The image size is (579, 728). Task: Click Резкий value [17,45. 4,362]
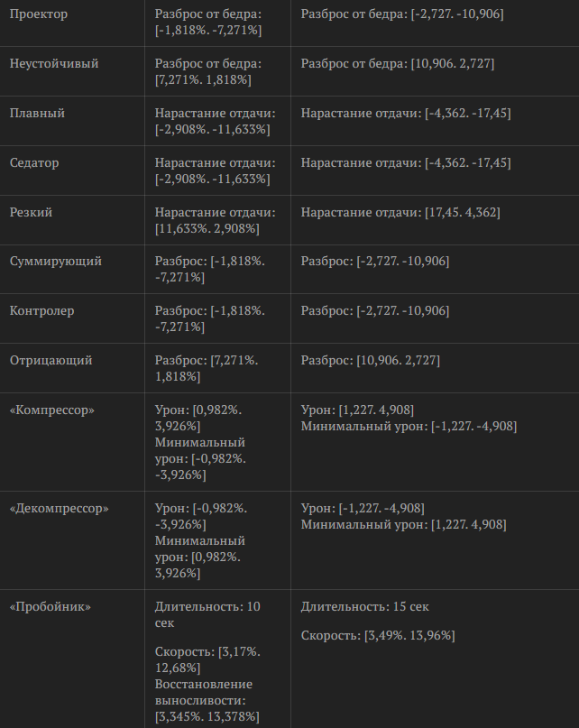(463, 213)
